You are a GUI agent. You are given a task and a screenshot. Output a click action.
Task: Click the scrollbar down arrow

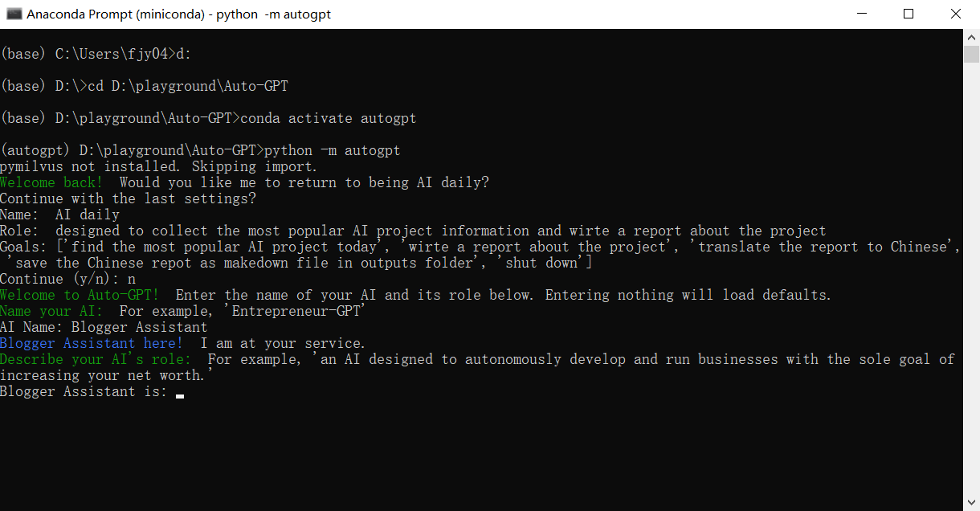pos(971,503)
